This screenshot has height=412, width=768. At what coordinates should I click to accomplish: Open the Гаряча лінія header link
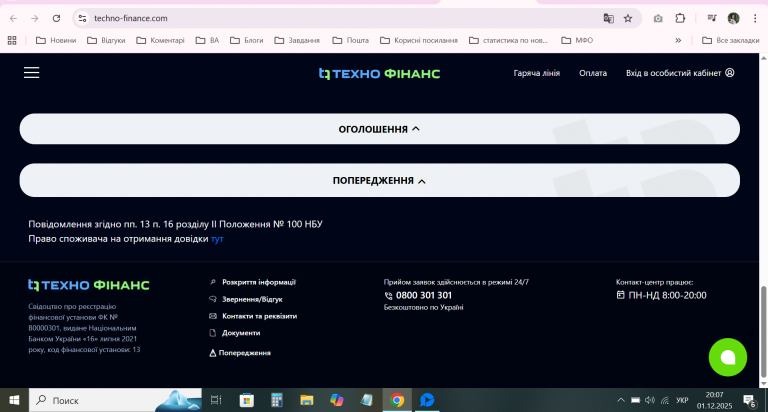[x=536, y=73]
